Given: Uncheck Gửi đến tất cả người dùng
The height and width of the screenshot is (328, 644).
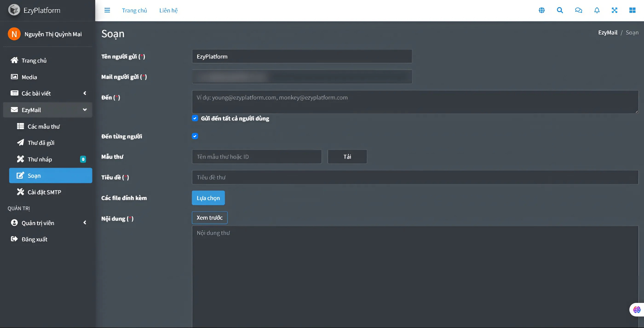Looking at the screenshot, I should point(195,118).
